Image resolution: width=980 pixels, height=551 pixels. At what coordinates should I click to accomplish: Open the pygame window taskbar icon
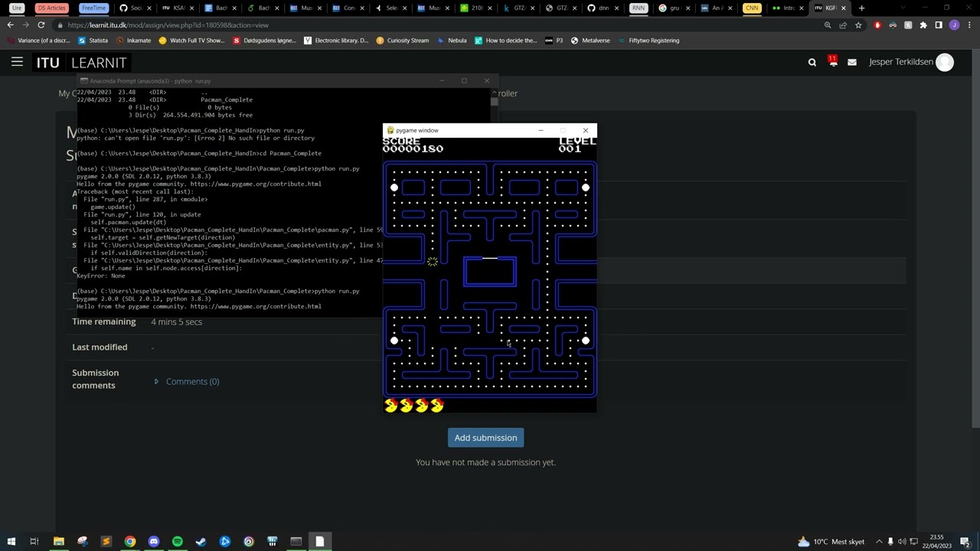pos(320,542)
